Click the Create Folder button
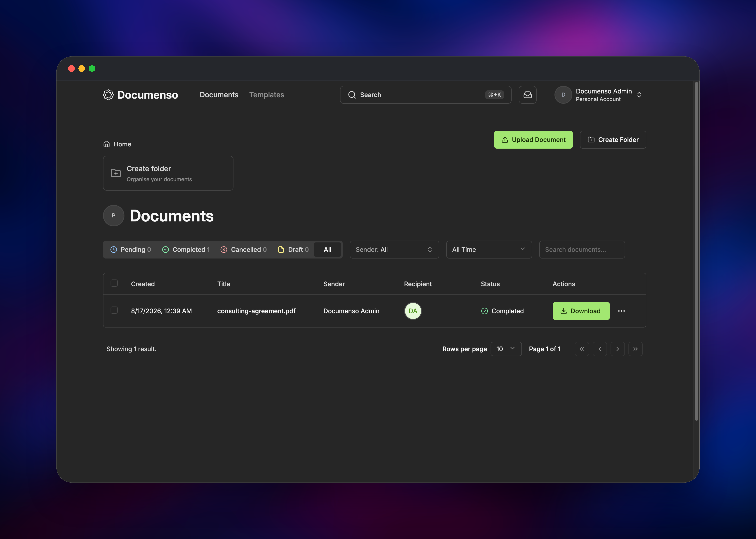756x539 pixels. (613, 140)
